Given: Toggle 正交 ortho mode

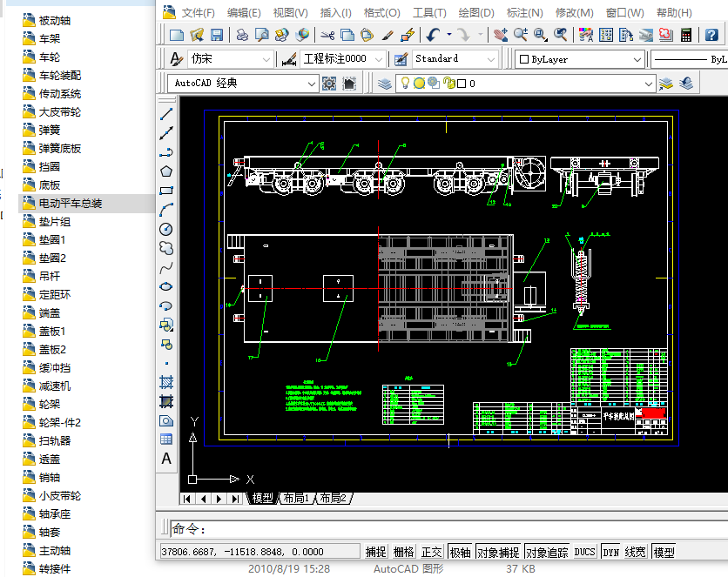Looking at the screenshot, I should [431, 552].
